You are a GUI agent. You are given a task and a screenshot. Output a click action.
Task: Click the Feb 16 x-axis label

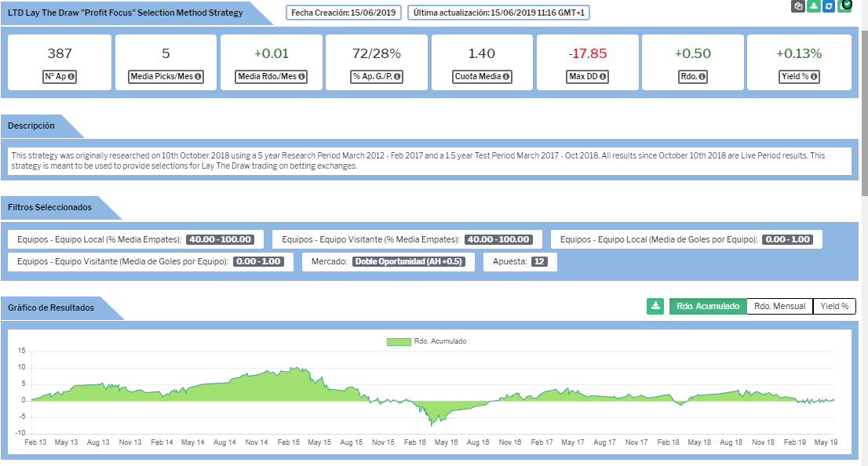click(x=415, y=442)
